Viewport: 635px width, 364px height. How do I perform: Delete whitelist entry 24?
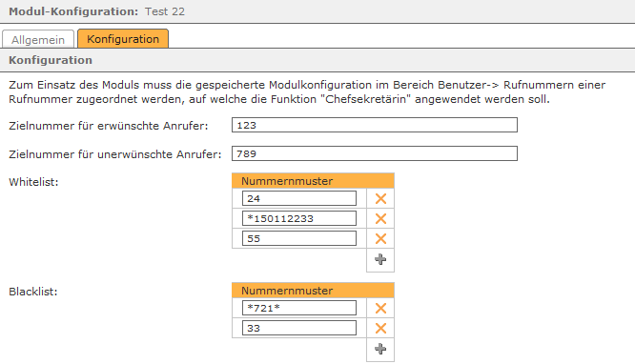pos(380,198)
